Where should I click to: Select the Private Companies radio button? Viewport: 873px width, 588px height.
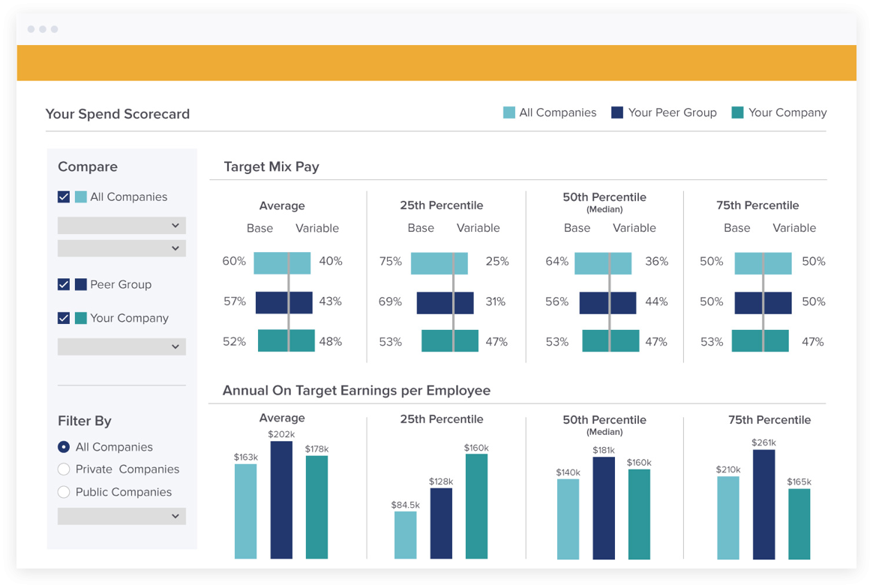(x=64, y=469)
